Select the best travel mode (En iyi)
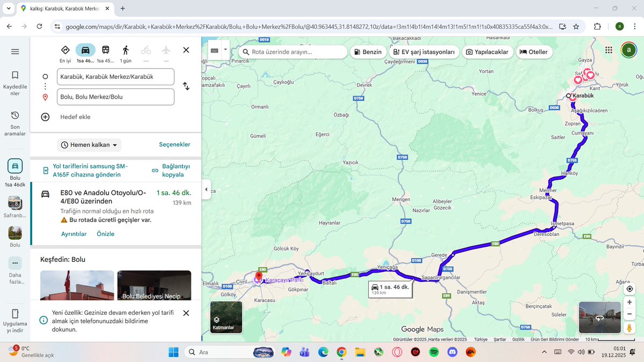 click(65, 53)
